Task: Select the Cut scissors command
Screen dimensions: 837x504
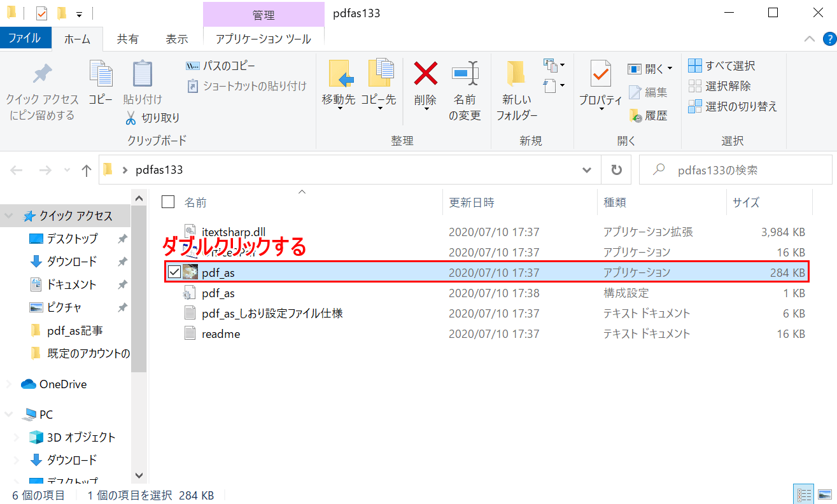Action: (x=153, y=118)
